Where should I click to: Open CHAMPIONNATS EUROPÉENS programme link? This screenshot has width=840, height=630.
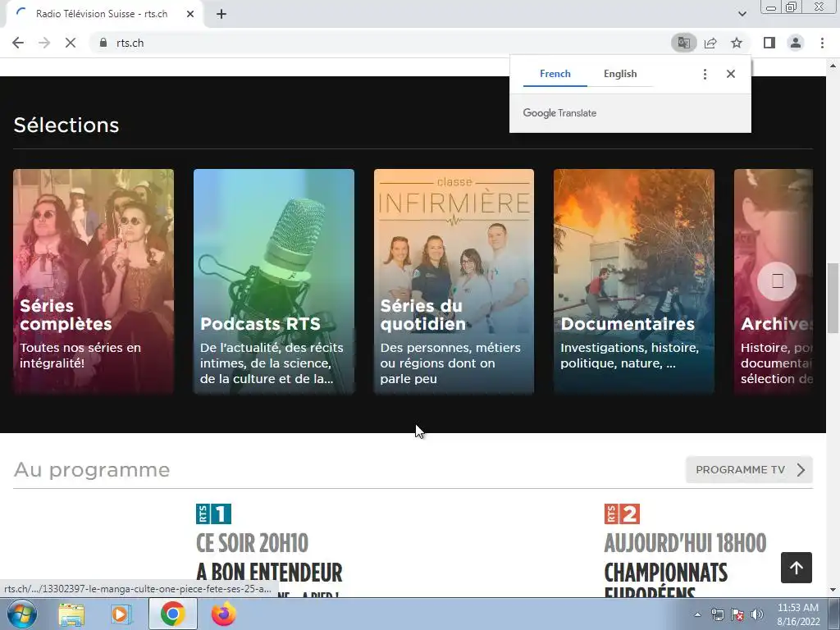pos(666,581)
